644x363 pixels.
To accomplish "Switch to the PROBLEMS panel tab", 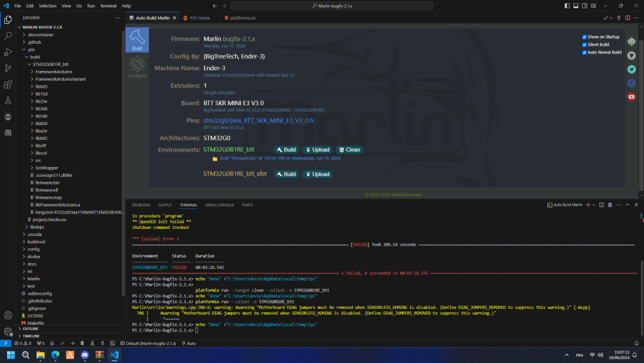I will [x=141, y=205].
